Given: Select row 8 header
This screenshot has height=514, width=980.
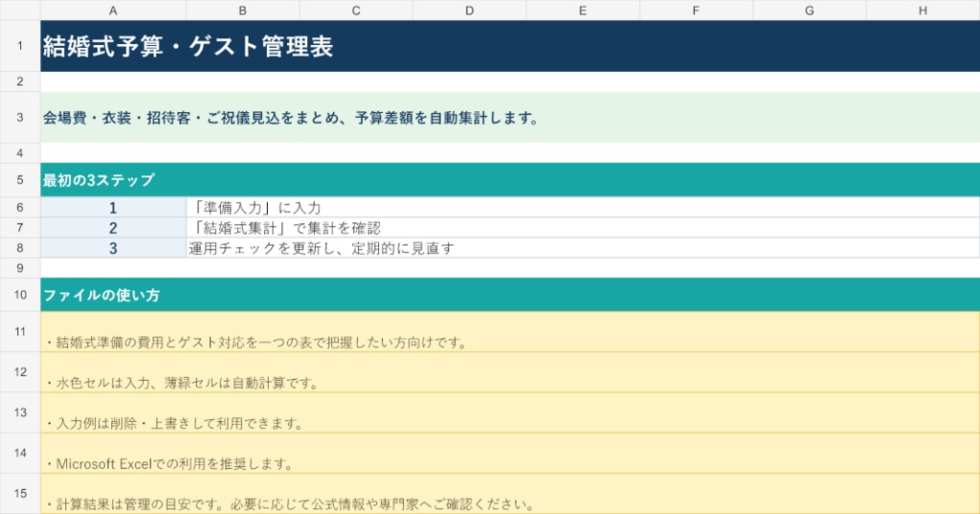Looking at the screenshot, I should [20, 248].
